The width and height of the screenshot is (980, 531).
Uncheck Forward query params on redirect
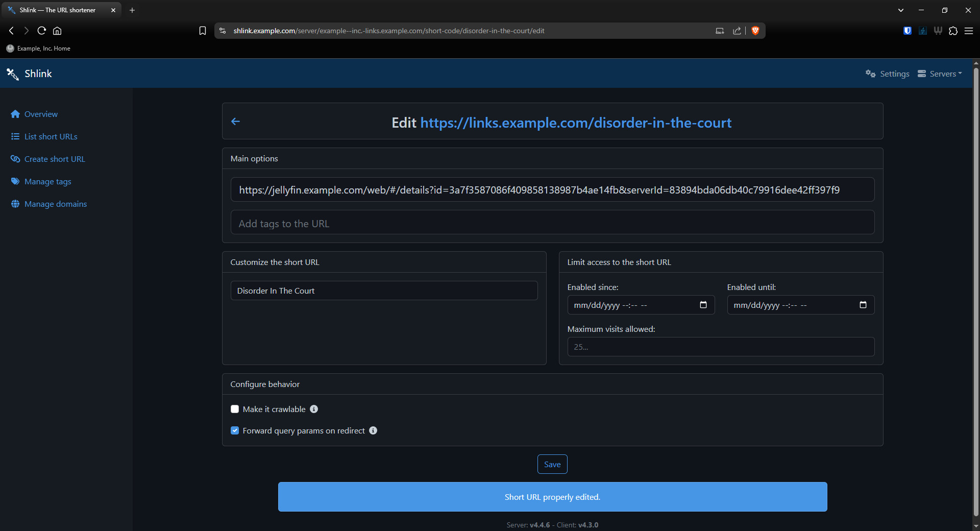(x=235, y=430)
